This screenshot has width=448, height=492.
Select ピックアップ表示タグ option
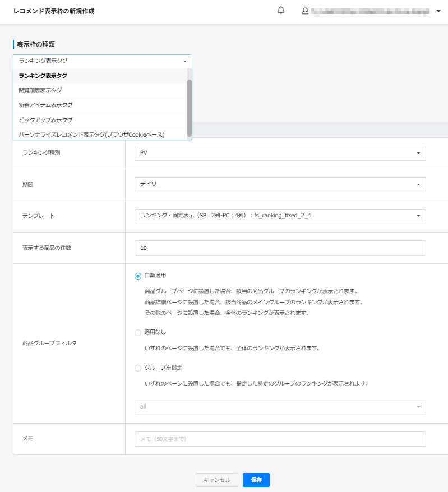100,120
